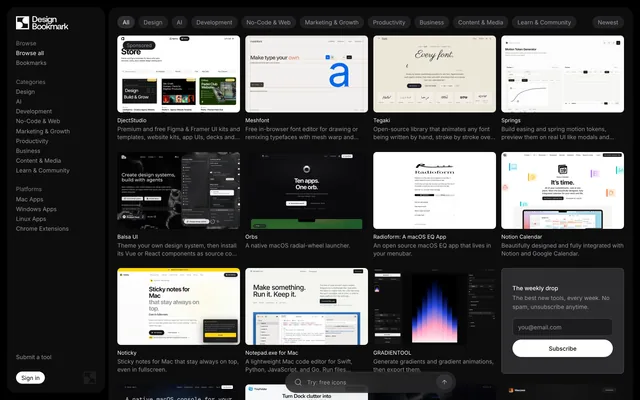Click the Sponsored badge on DjectStudio

click(x=139, y=45)
